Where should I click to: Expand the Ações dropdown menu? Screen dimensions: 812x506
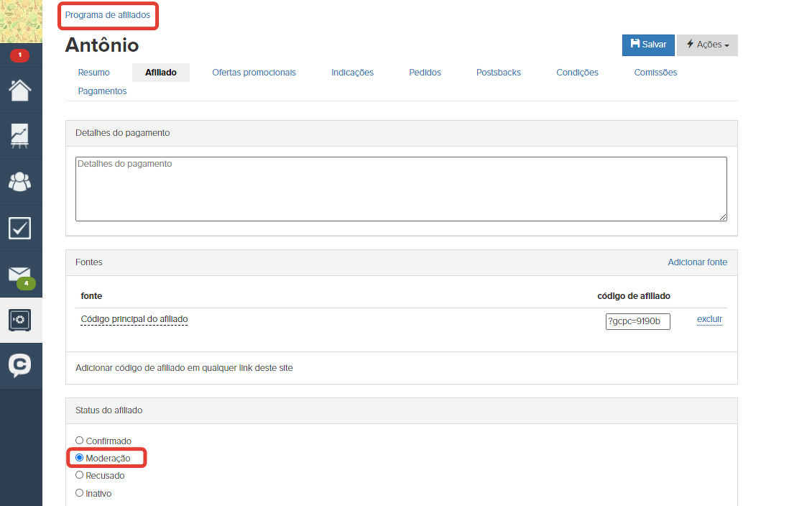pos(707,45)
